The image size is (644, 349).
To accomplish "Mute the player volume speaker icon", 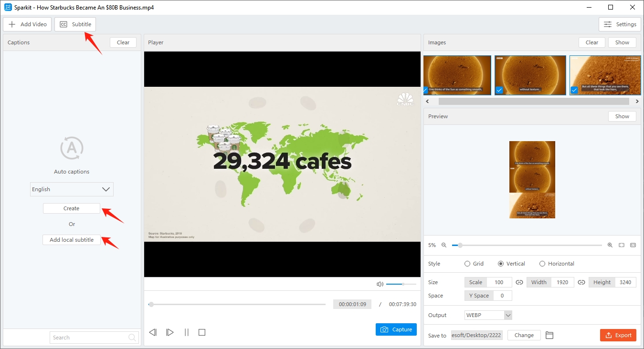I will point(380,284).
